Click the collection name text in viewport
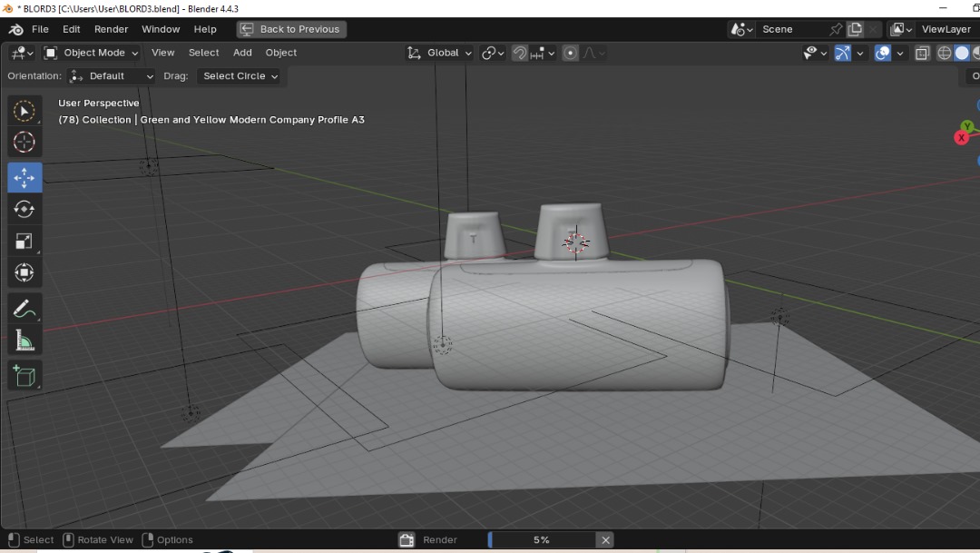 coord(211,120)
